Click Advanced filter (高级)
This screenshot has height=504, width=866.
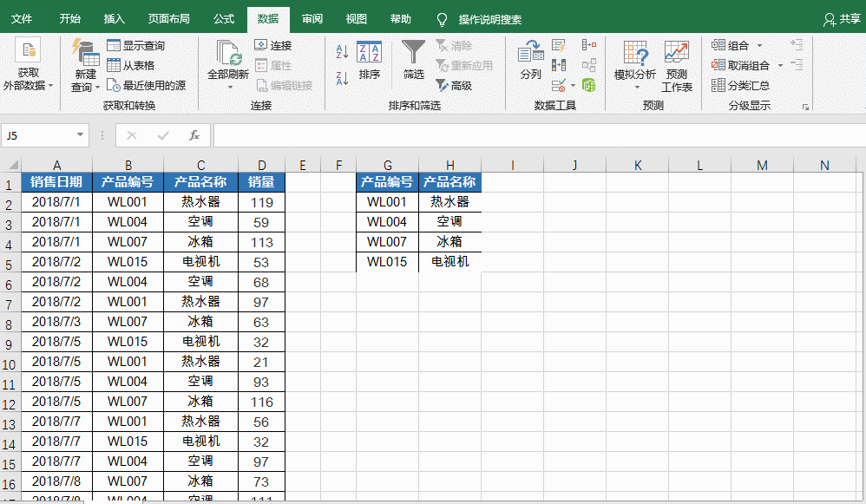tap(454, 85)
